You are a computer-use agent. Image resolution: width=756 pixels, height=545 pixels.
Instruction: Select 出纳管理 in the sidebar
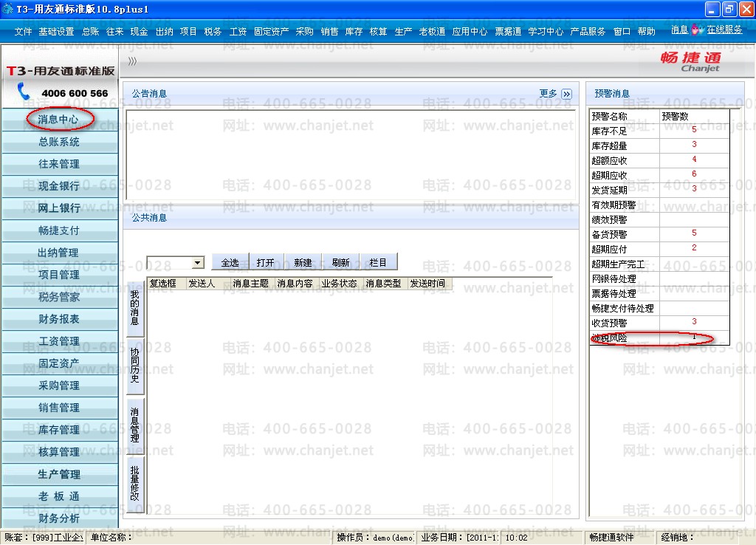(x=60, y=253)
